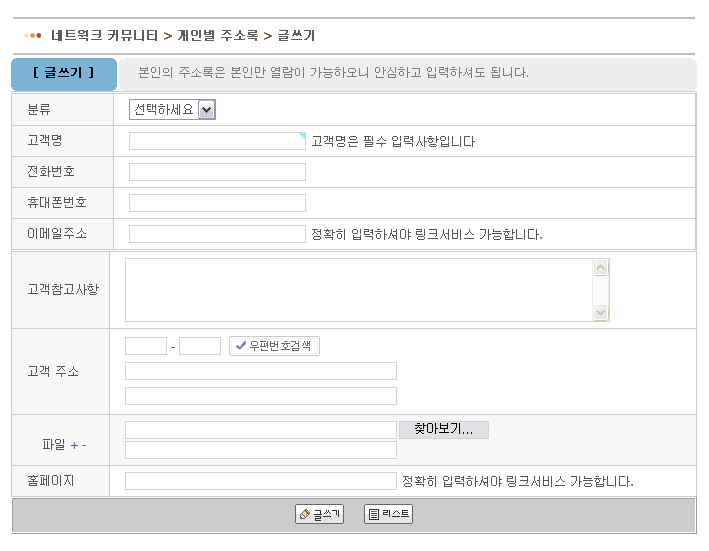Viewport: 709px width, 551px height.
Task: Click the 분류 label
Action: click(x=39, y=110)
